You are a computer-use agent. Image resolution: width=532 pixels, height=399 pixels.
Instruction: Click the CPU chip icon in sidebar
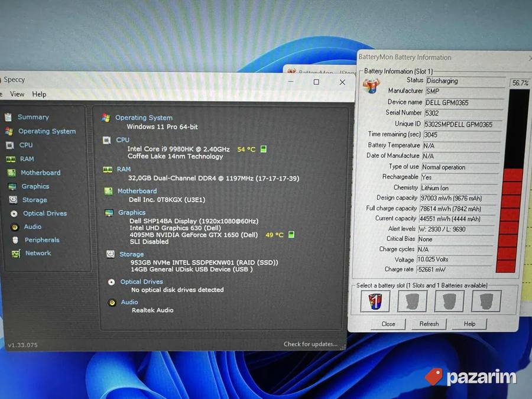10,145
